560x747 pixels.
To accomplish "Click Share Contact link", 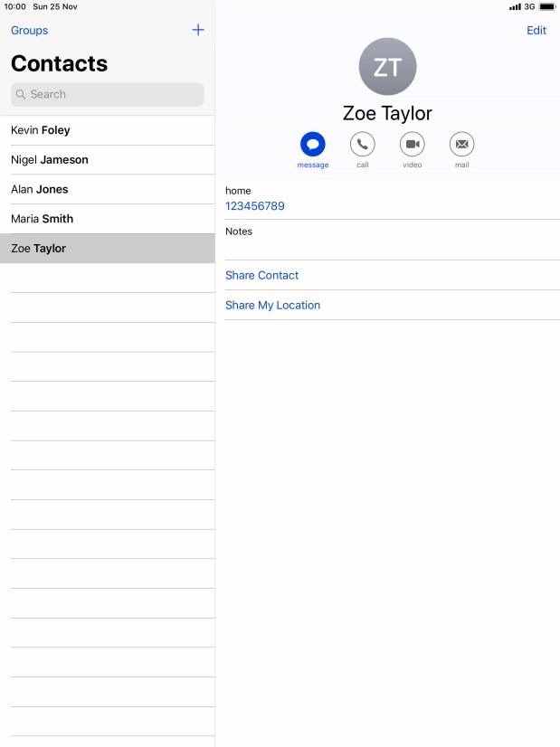I will [x=262, y=275].
